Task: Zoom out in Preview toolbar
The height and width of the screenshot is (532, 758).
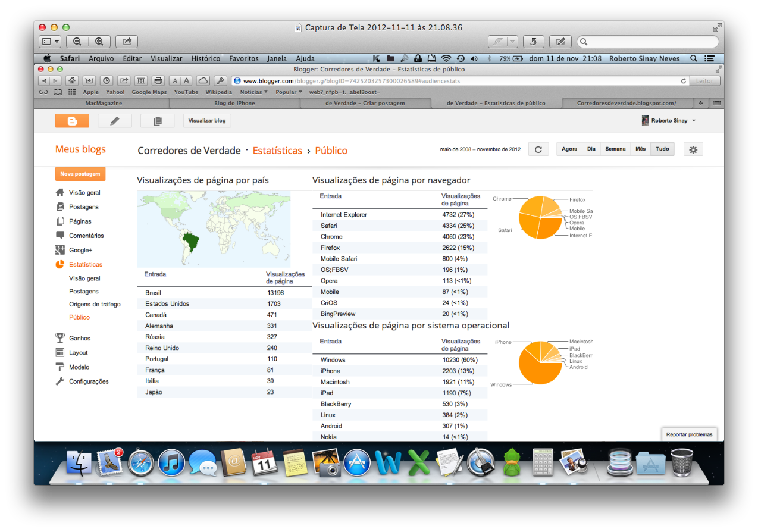Action: [x=77, y=42]
